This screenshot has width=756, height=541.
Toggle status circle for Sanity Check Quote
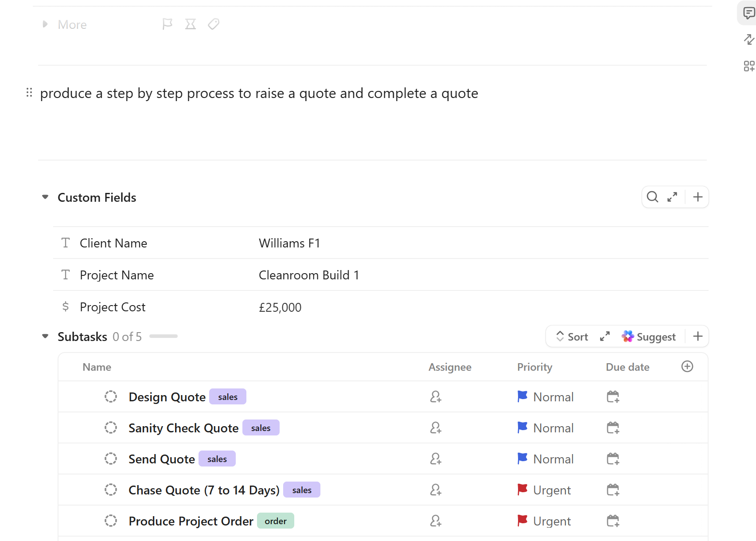pyautogui.click(x=111, y=427)
